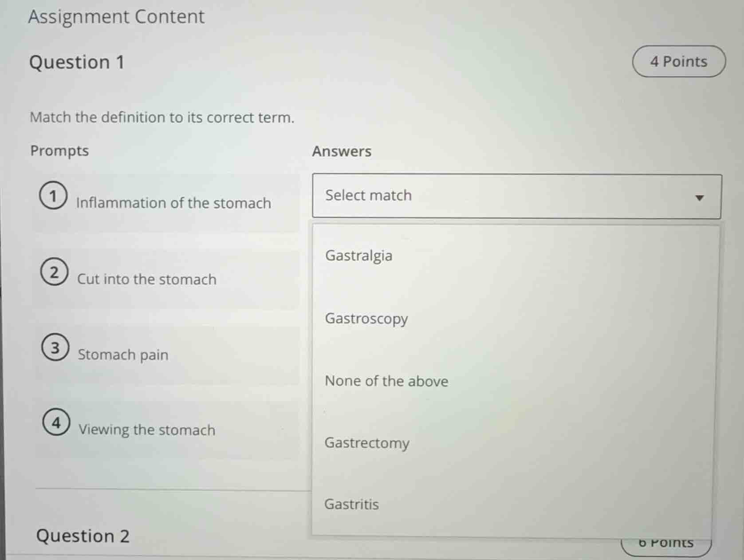Click the prompt Inflammation of the stomach
The height and width of the screenshot is (560, 744).
point(173,203)
